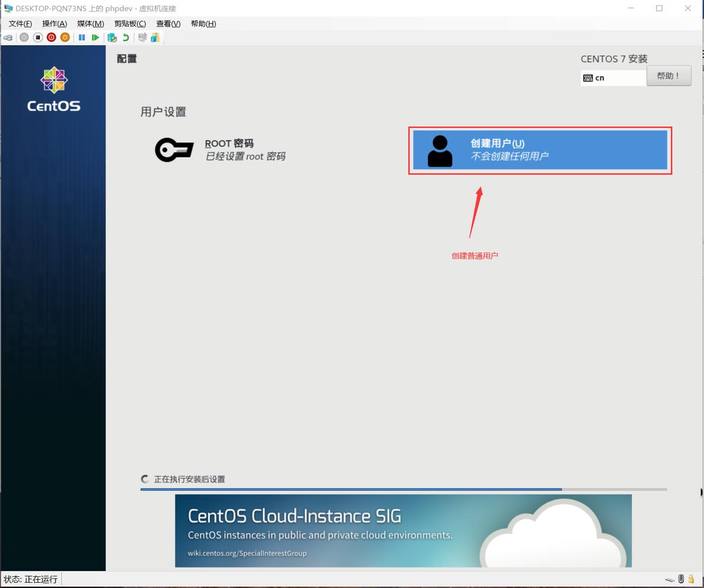The width and height of the screenshot is (704, 588).
Task: Click the 正在执行安装后设置 status text
Action: [x=189, y=479]
